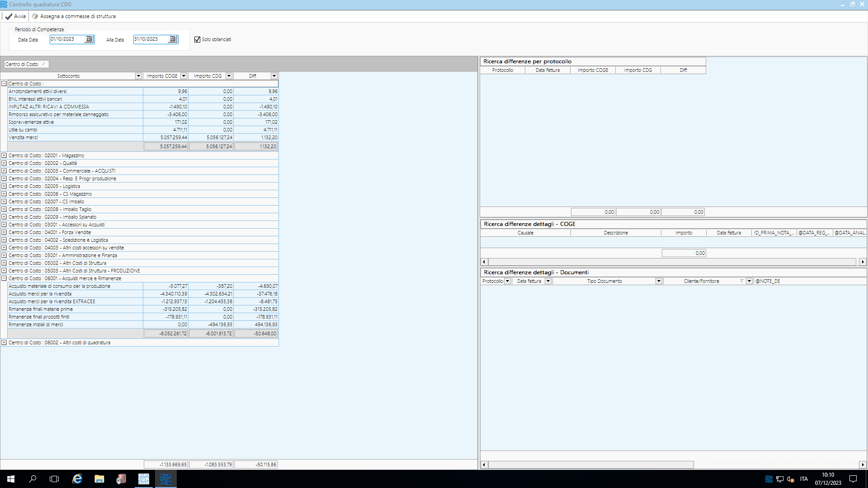Expand Centro di Costo 03001 - Accessori su Acquisti

[x=4, y=225]
